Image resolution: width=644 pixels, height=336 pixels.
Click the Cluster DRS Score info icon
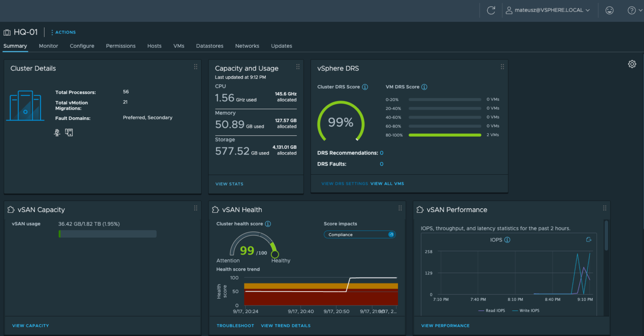tap(365, 87)
